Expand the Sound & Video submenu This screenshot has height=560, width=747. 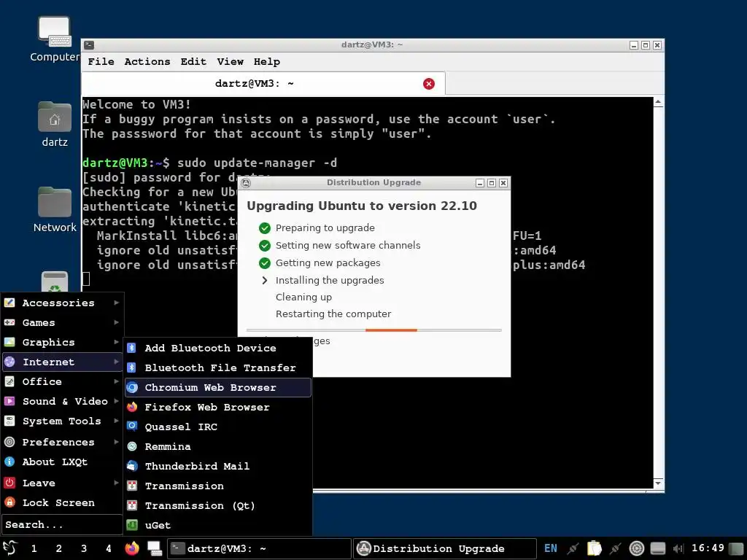[63, 402]
